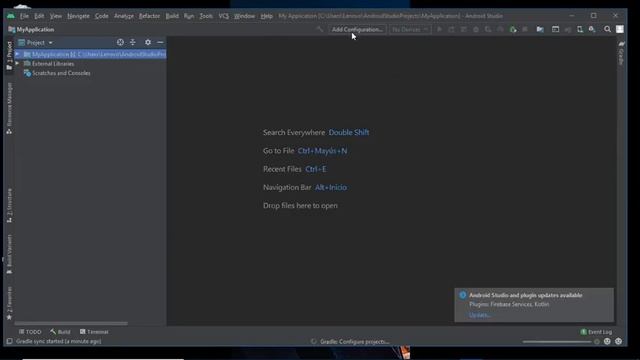Open the AVD Manager icon
The width and height of the screenshot is (640, 360).
[580, 29]
